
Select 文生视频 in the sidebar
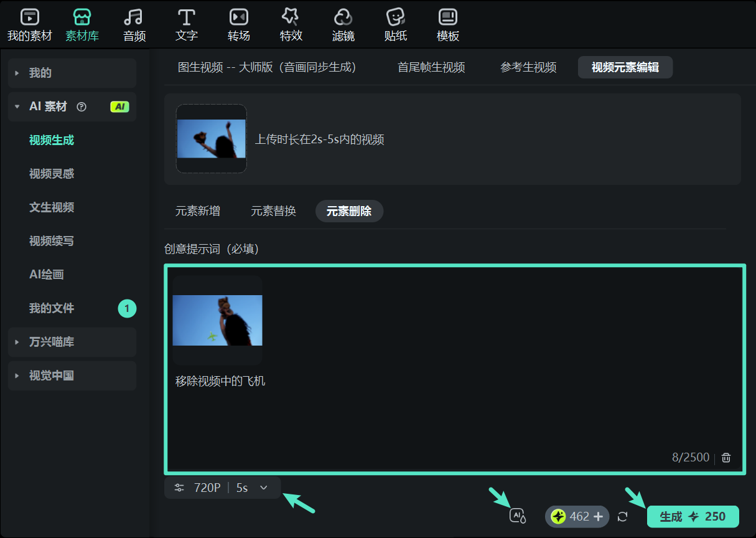[x=52, y=207]
